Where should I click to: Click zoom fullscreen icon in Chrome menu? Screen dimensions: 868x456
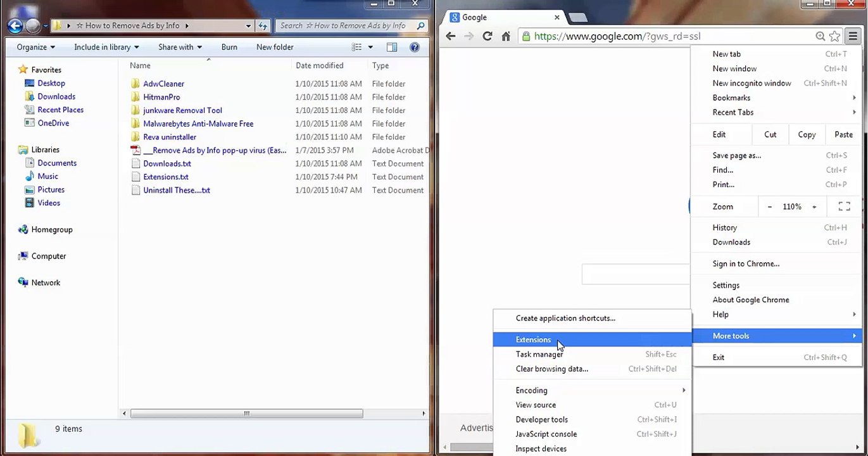tap(844, 206)
